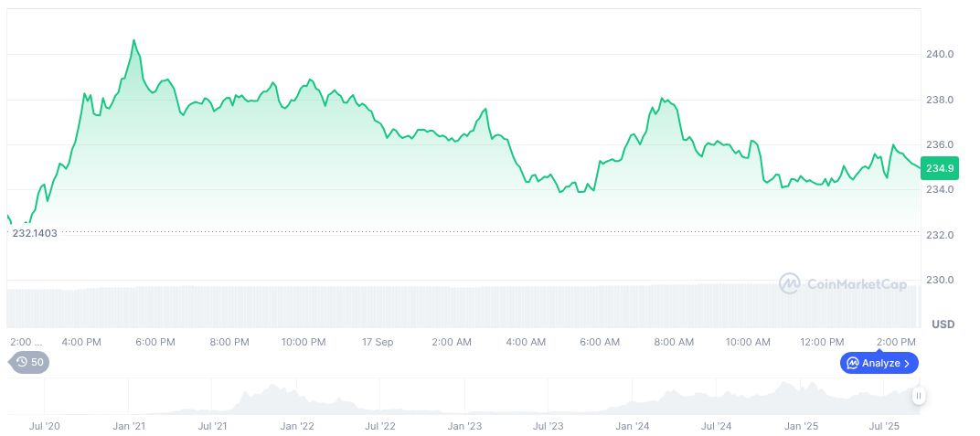Click the 236.0 price axis label
This screenshot has width=980, height=436.
click(x=940, y=144)
